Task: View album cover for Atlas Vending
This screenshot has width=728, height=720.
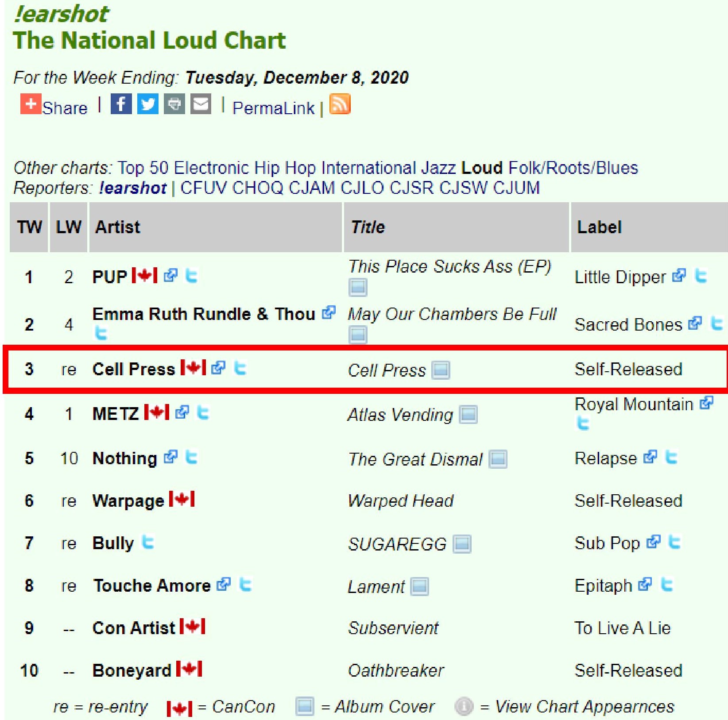Action: coord(468,415)
